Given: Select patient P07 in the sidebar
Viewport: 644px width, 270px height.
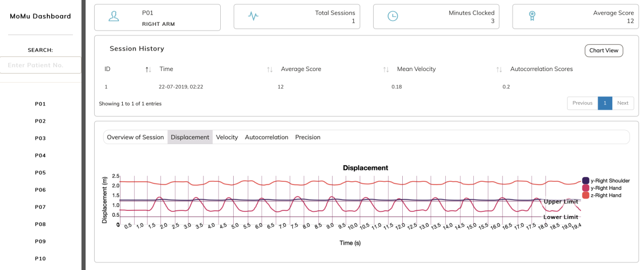Looking at the screenshot, I should click(40, 207).
